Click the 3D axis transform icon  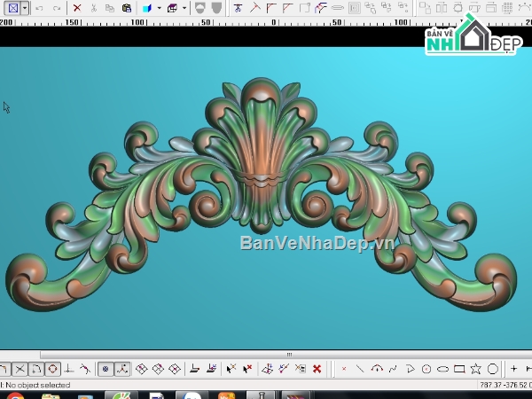tap(268, 369)
